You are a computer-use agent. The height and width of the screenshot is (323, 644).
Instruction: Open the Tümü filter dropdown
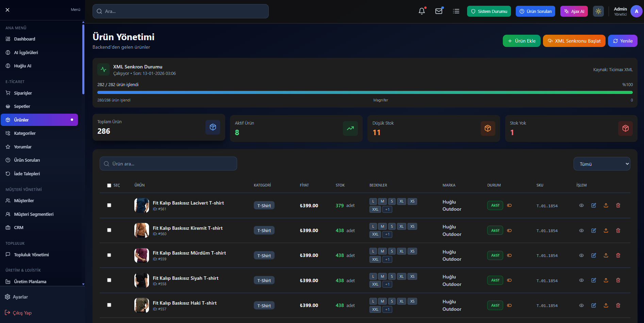[x=601, y=164]
